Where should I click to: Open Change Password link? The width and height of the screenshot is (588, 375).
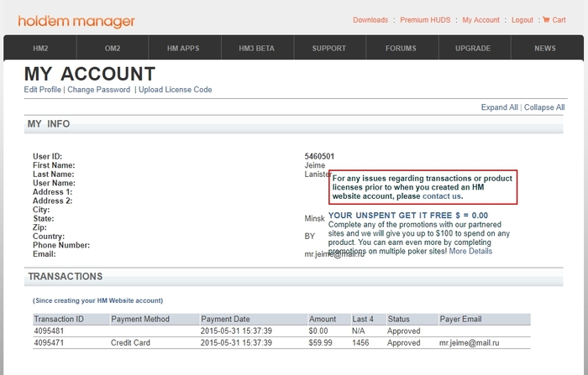(x=98, y=90)
